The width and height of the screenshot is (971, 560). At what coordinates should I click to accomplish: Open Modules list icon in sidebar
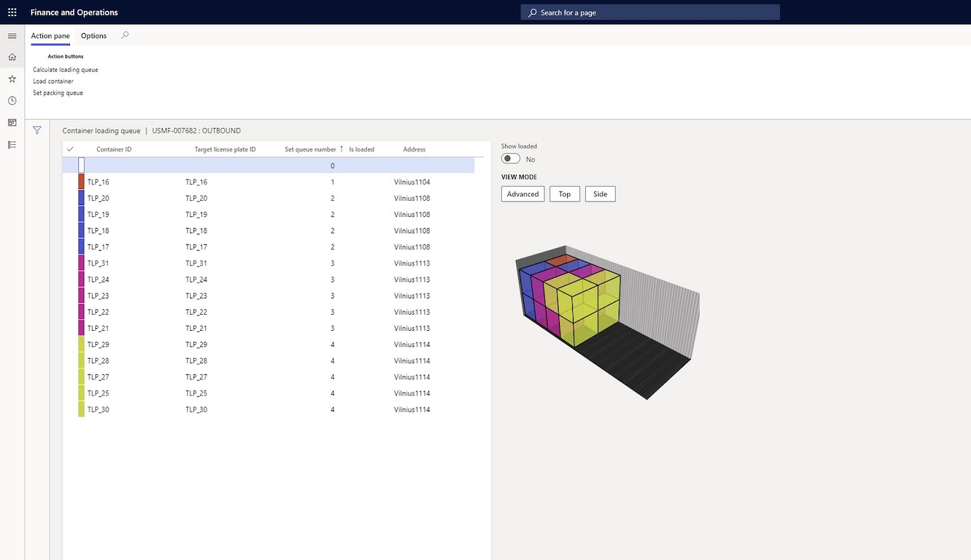coord(12,145)
